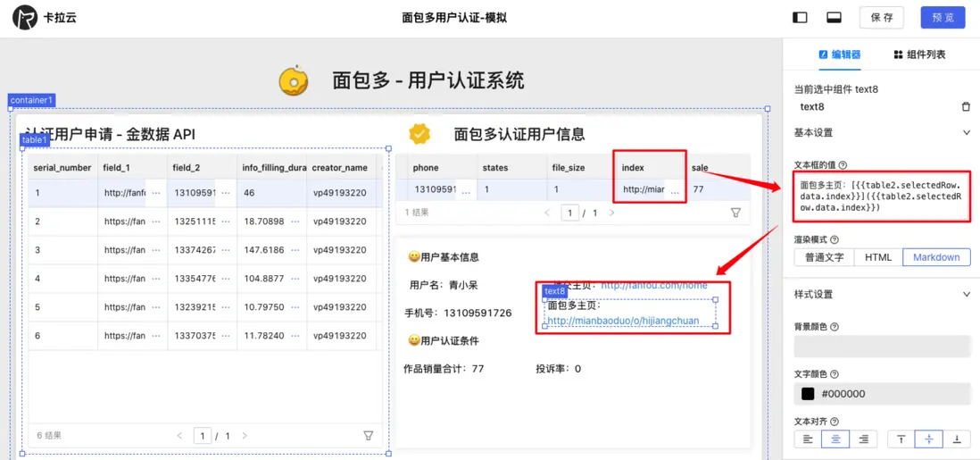
Task: Click the index column header in table2
Action: pyautogui.click(x=650, y=168)
